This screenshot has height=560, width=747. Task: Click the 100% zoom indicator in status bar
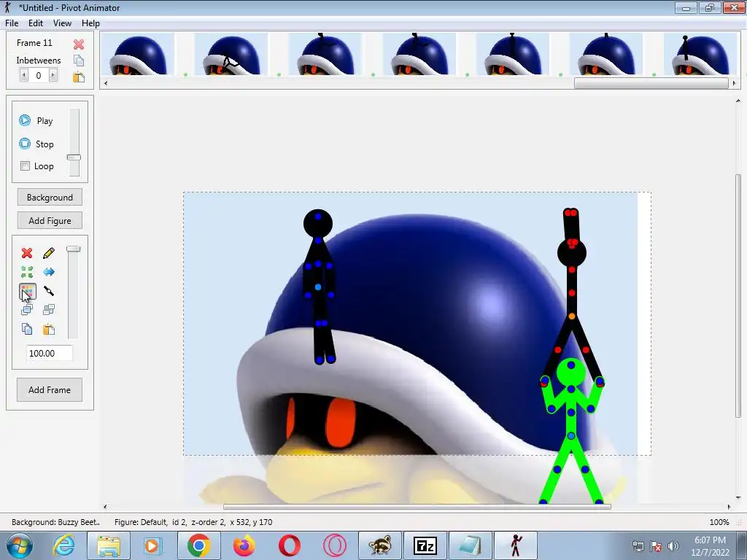pos(719,522)
